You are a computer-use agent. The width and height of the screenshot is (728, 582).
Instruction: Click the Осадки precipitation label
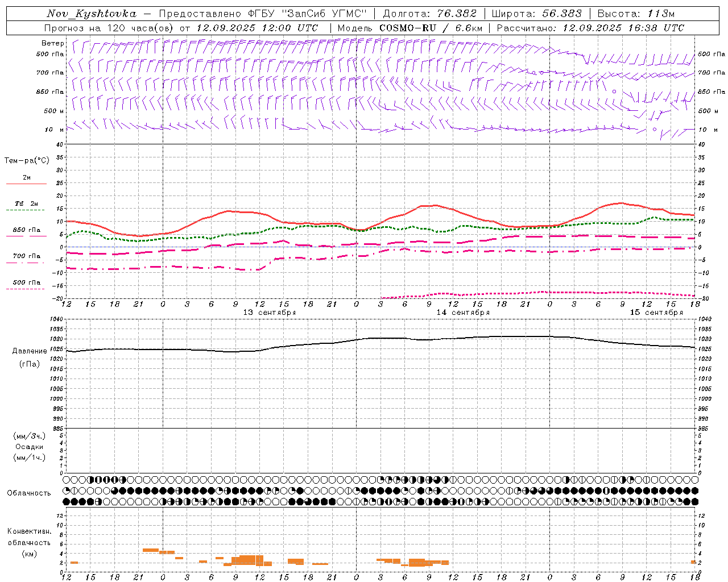tap(30, 447)
